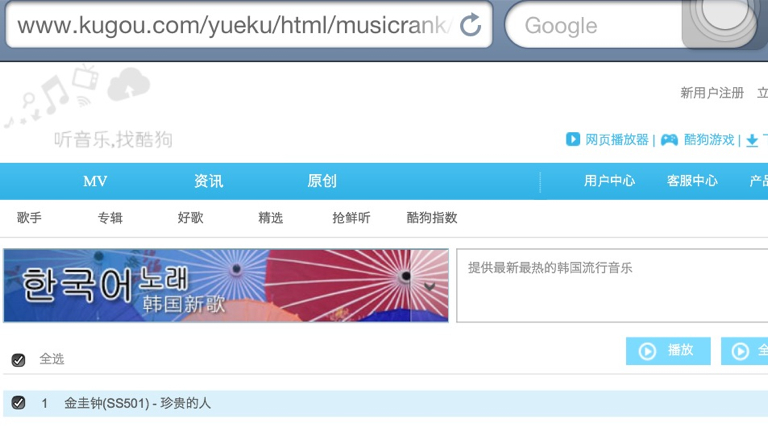Switch to the 资讯 tab
This screenshot has height=428, width=768.
point(209,181)
